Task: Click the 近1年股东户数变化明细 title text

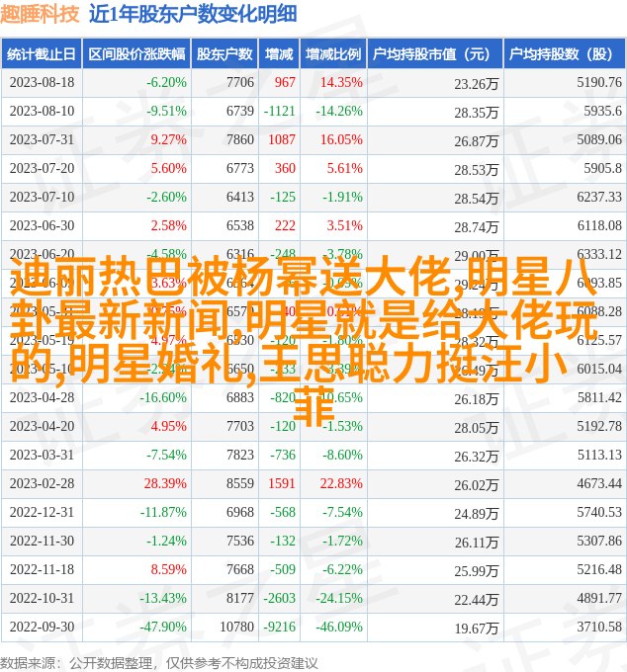Action: (193, 14)
